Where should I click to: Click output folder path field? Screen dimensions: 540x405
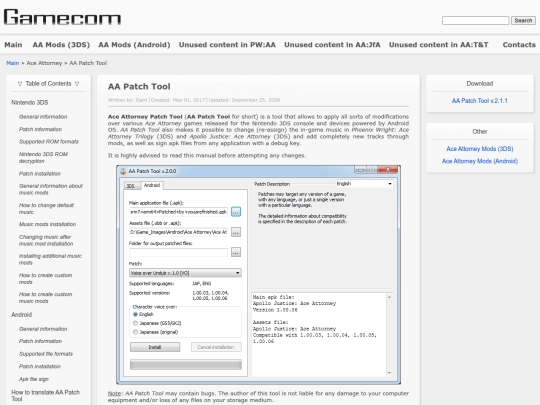click(x=178, y=252)
